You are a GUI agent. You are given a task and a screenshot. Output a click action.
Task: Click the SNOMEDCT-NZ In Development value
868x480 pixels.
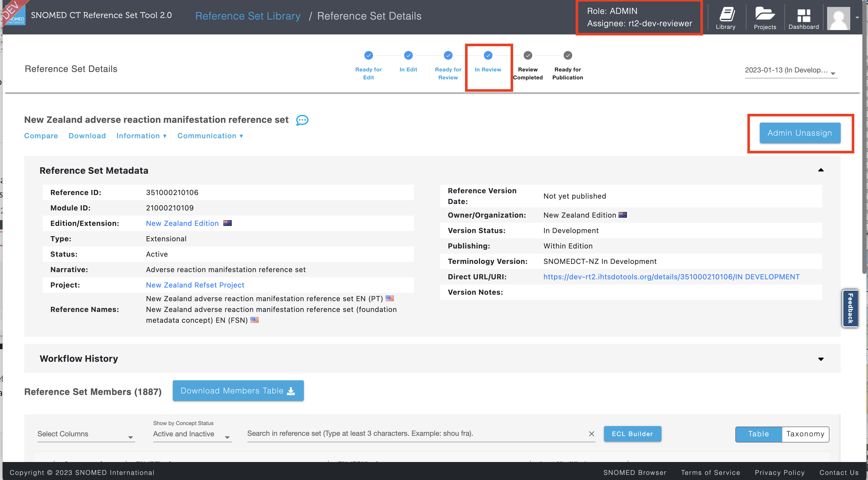click(600, 261)
